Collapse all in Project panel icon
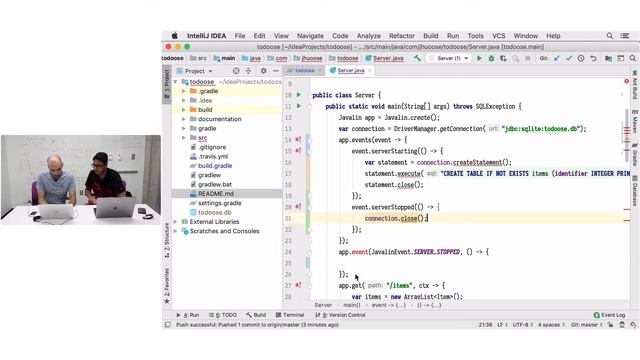This screenshot has width=640, height=360. point(248,71)
